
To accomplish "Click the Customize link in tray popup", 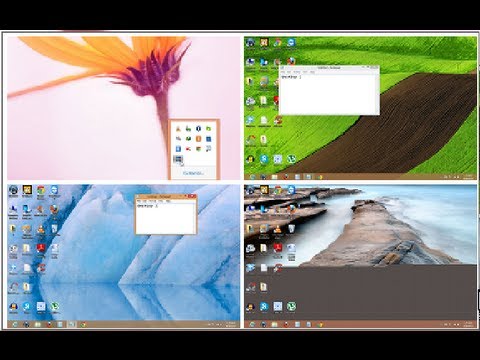I will pos(193,173).
